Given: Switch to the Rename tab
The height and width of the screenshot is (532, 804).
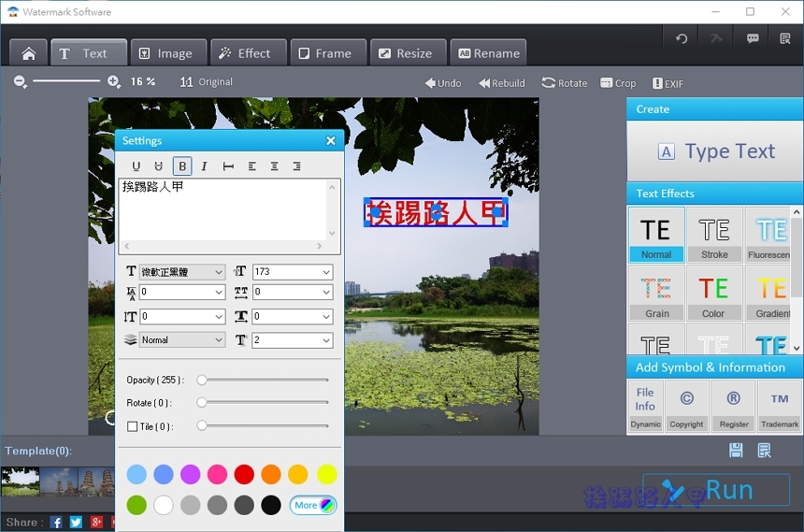Looking at the screenshot, I should point(488,53).
